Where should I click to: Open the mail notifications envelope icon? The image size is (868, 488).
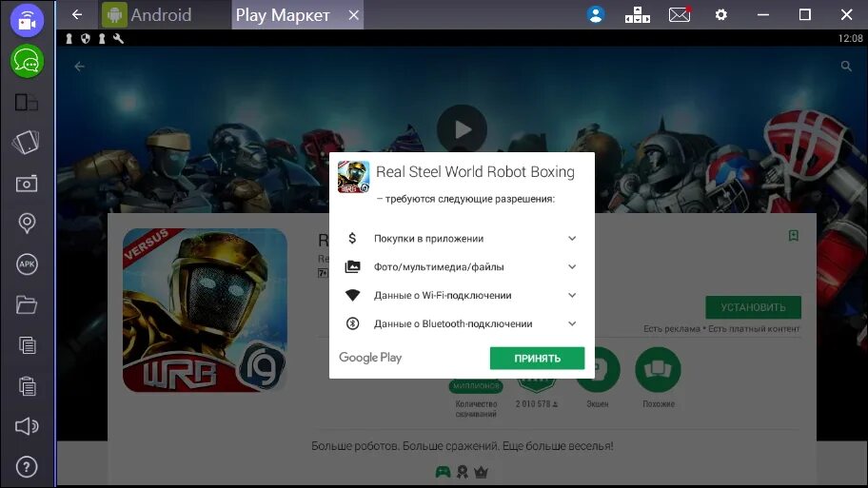680,15
